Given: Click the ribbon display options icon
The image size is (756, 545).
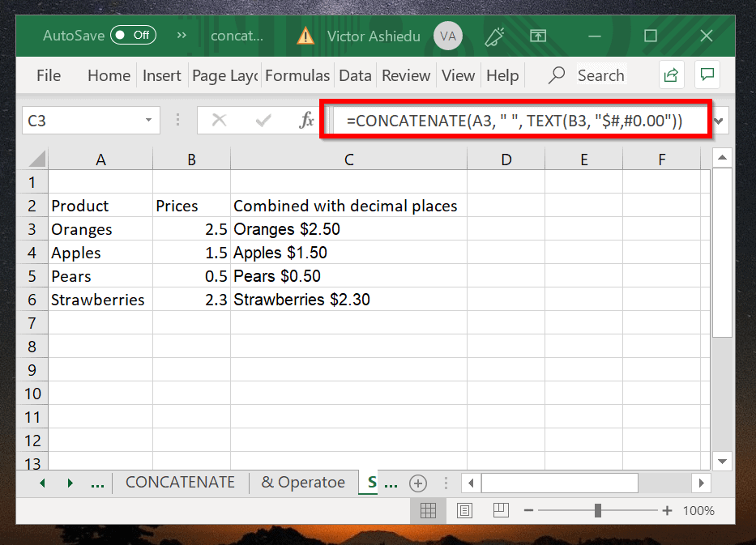Looking at the screenshot, I should coord(537,35).
